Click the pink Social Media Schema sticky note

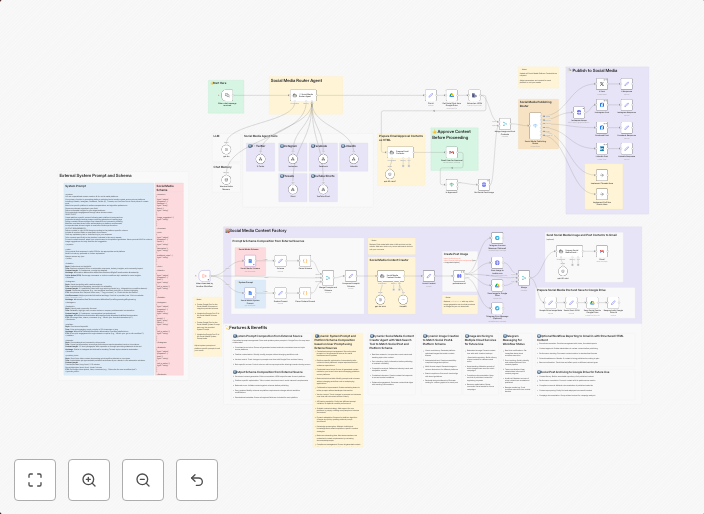169,279
